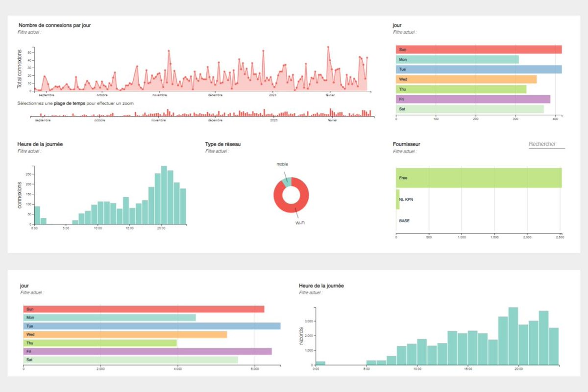Click février label on the range selector chart
This screenshot has width=588, height=392.
point(332,120)
